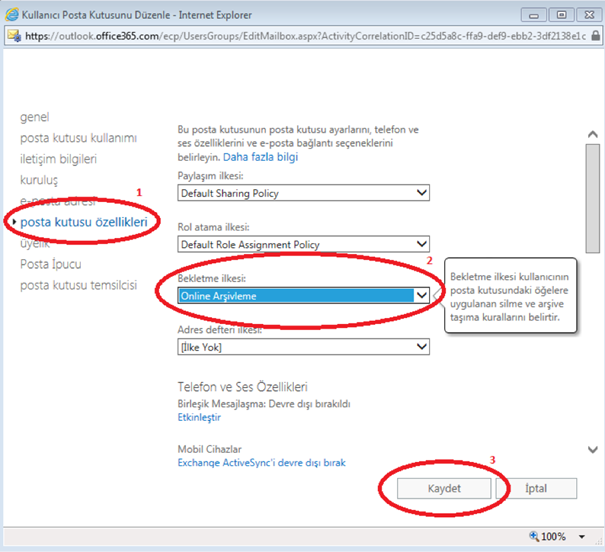Follow the Daha fazla bilgi link

[260, 157]
